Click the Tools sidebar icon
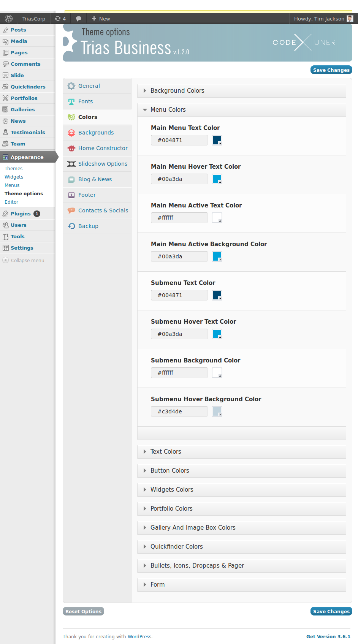The height and width of the screenshot is (644, 358). (x=6, y=236)
